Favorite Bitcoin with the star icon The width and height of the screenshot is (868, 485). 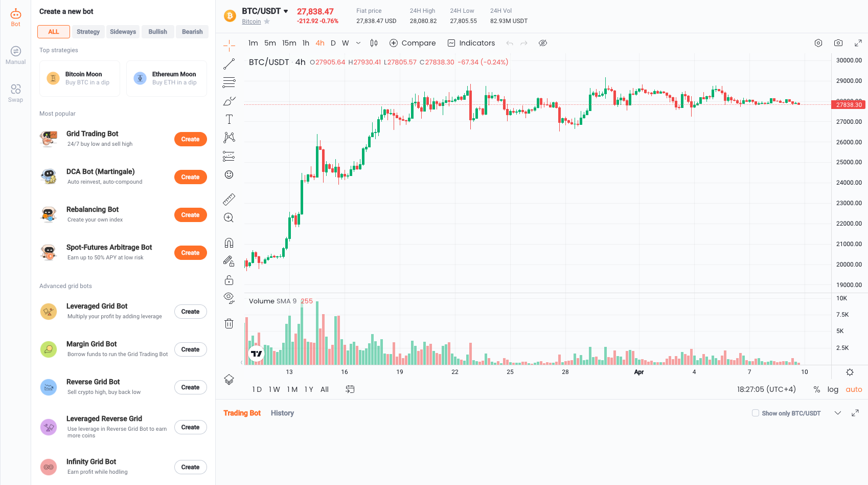pyautogui.click(x=267, y=21)
